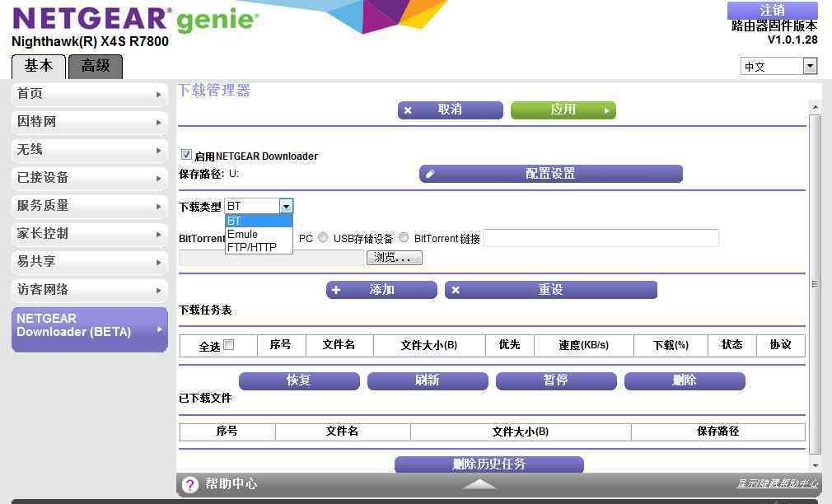Choose BT in the download type list
Image resolution: width=832 pixels, height=504 pixels.
[x=259, y=221]
